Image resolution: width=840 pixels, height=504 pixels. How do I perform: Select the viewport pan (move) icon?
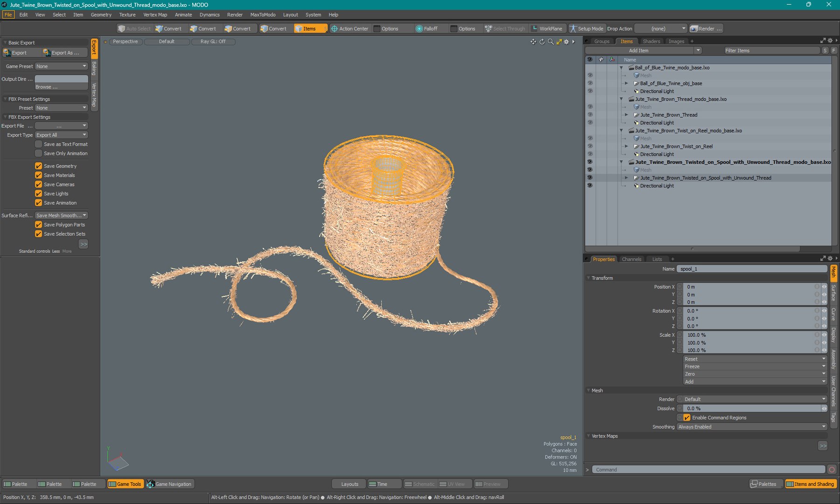(x=533, y=42)
